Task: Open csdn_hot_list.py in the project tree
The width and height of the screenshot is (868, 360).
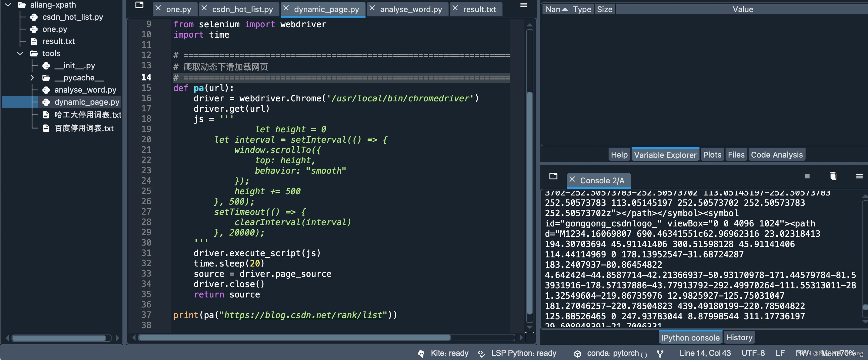Action: pyautogui.click(x=72, y=17)
